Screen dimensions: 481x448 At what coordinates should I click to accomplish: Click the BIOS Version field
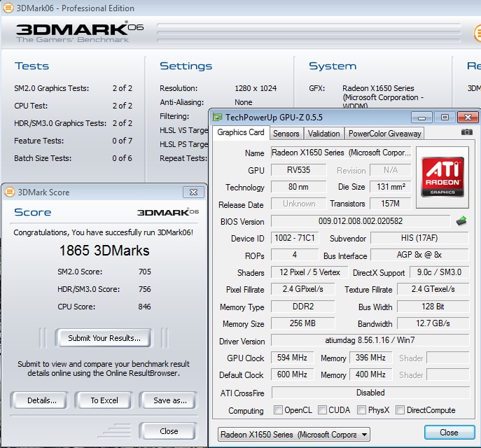(x=361, y=221)
